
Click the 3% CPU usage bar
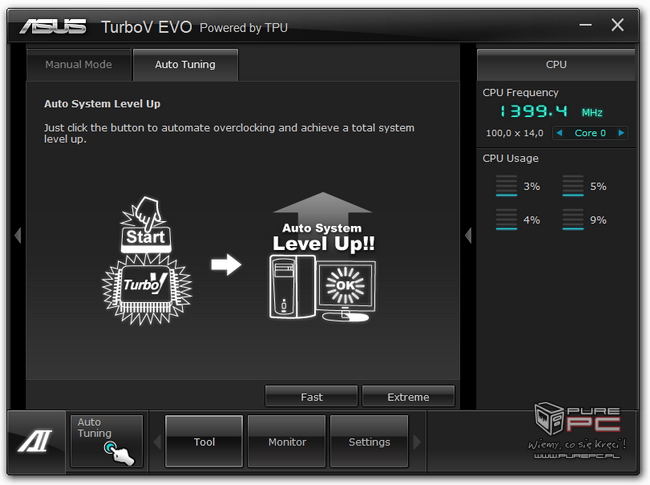(507, 185)
